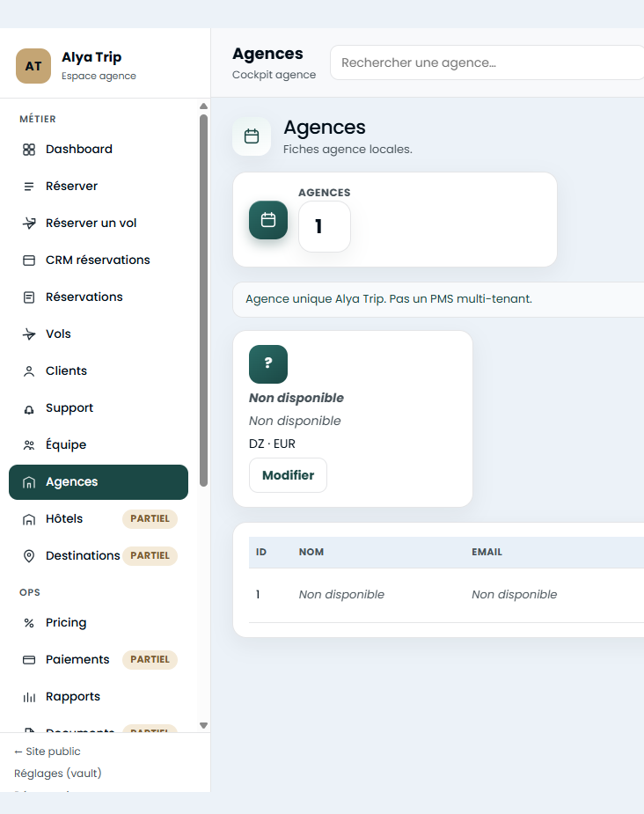Click the airplane icon beside Réserver un vol
644x814 pixels.
[29, 224]
